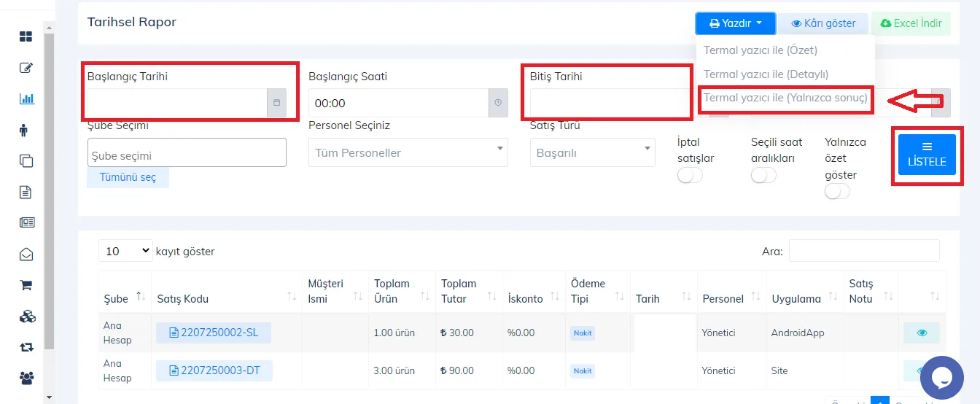The width and height of the screenshot is (980, 404).
Task: Open the bar chart reports icon
Action: coord(26,98)
